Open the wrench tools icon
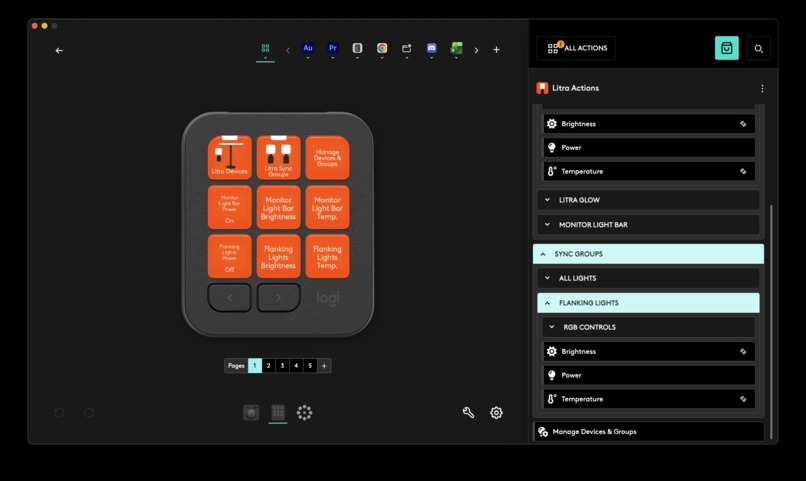This screenshot has width=806, height=481. tap(468, 412)
